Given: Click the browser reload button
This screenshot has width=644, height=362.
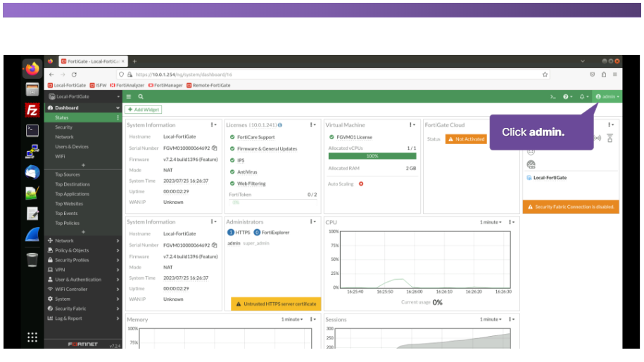Looking at the screenshot, I should click(x=75, y=75).
